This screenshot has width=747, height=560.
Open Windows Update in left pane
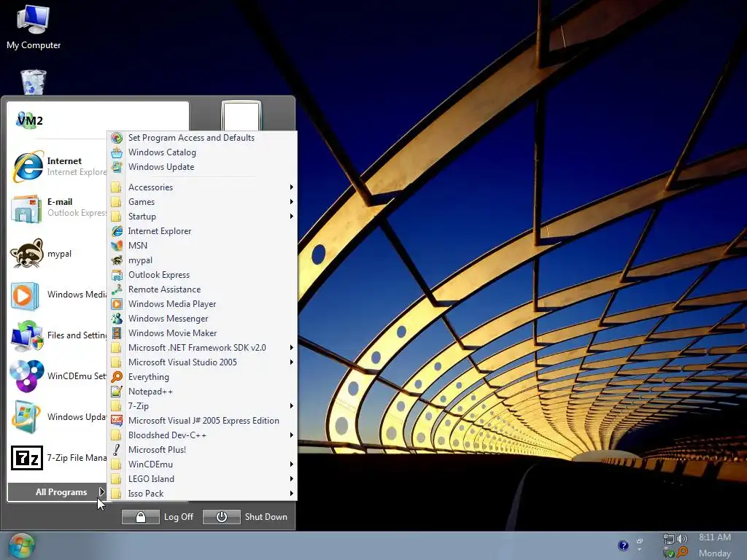coord(58,417)
